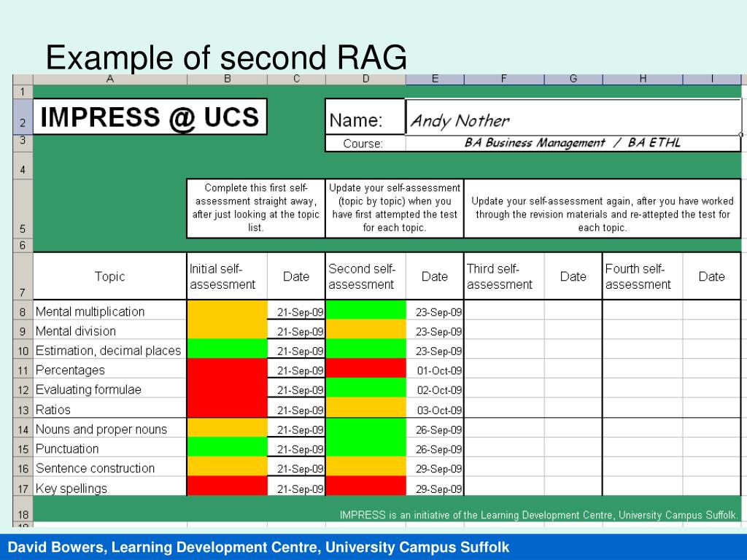Click the BA Business Management course field
Screen dimensions: 747x560
(x=573, y=144)
